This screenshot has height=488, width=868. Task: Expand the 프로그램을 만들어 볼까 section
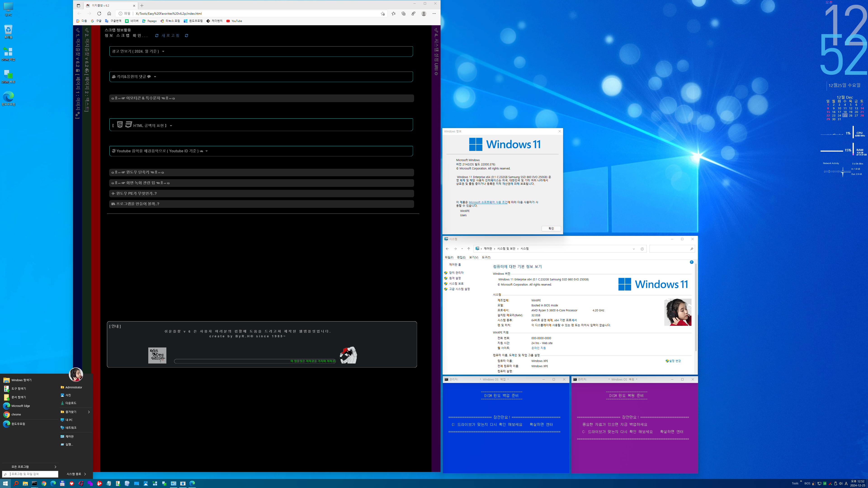tap(262, 204)
